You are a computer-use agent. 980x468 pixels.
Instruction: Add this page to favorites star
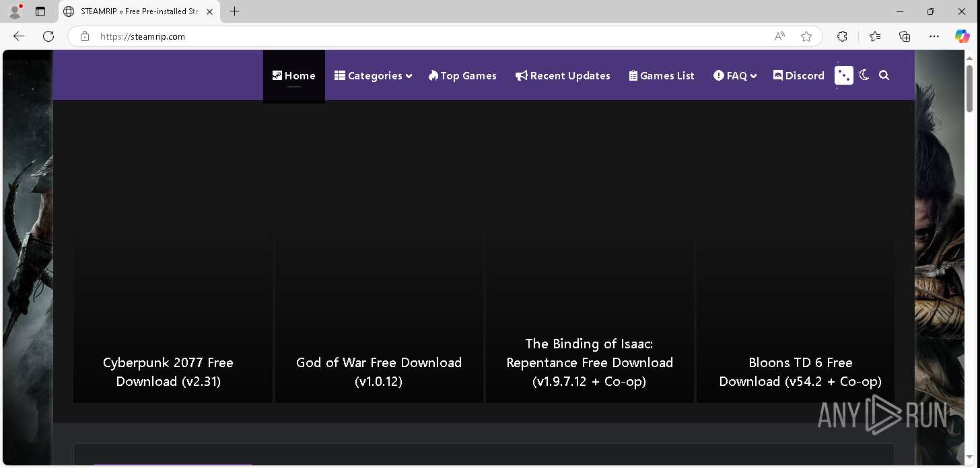pyautogui.click(x=806, y=36)
